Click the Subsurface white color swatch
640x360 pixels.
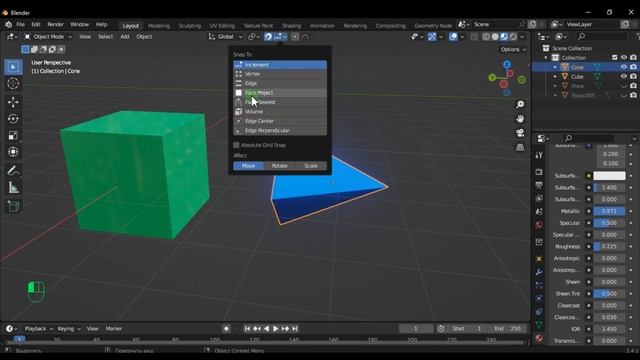pyautogui.click(x=609, y=176)
